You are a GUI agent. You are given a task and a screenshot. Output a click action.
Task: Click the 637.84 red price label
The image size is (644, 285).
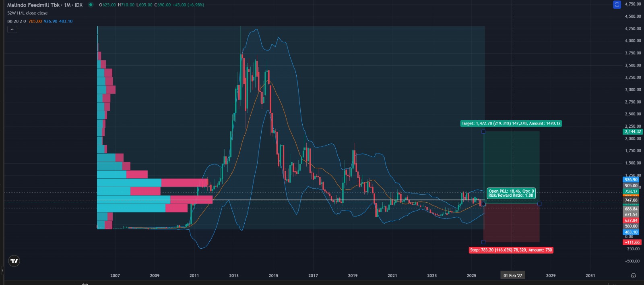click(x=631, y=221)
